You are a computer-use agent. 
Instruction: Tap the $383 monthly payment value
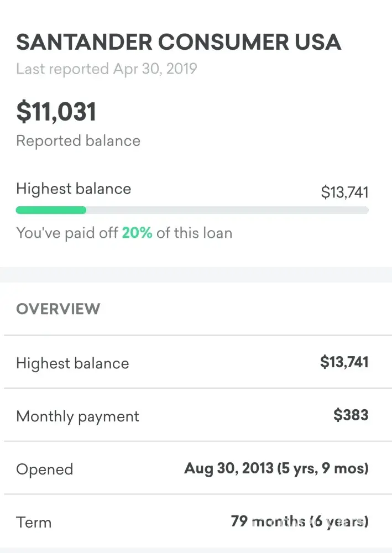pos(351,415)
